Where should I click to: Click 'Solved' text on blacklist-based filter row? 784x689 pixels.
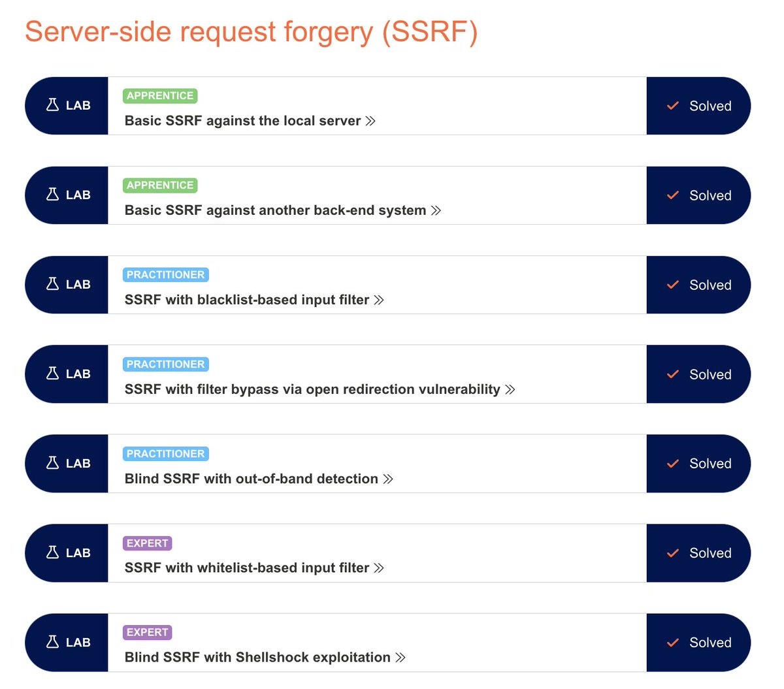(x=710, y=285)
